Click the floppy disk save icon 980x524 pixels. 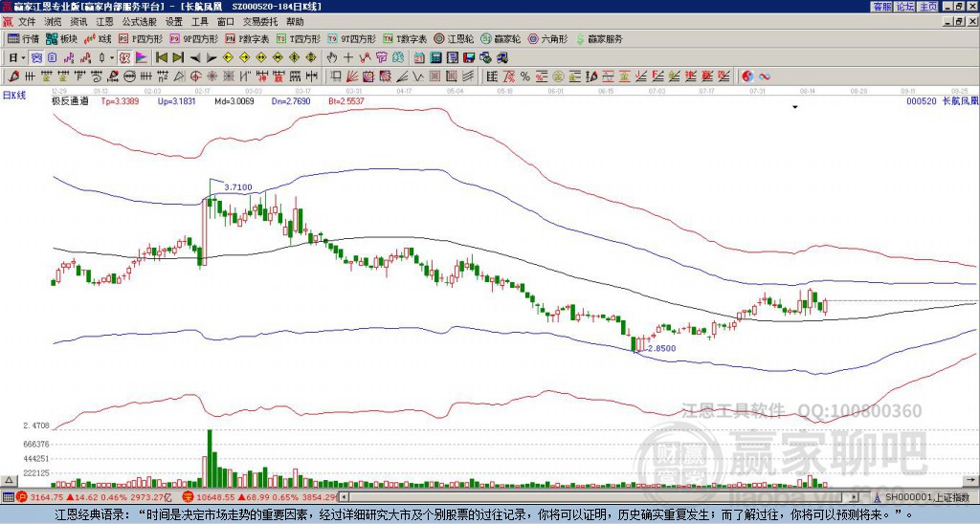click(x=469, y=58)
